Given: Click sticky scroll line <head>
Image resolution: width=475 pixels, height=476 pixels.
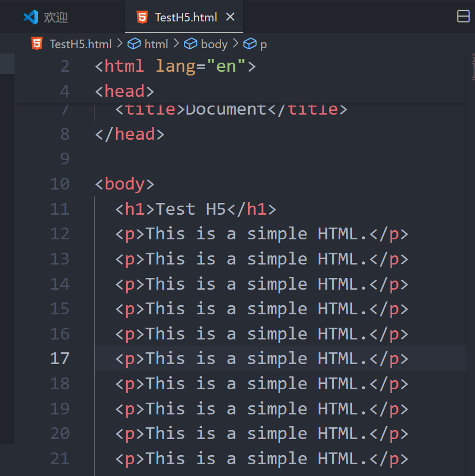Looking at the screenshot, I should click(x=125, y=92).
